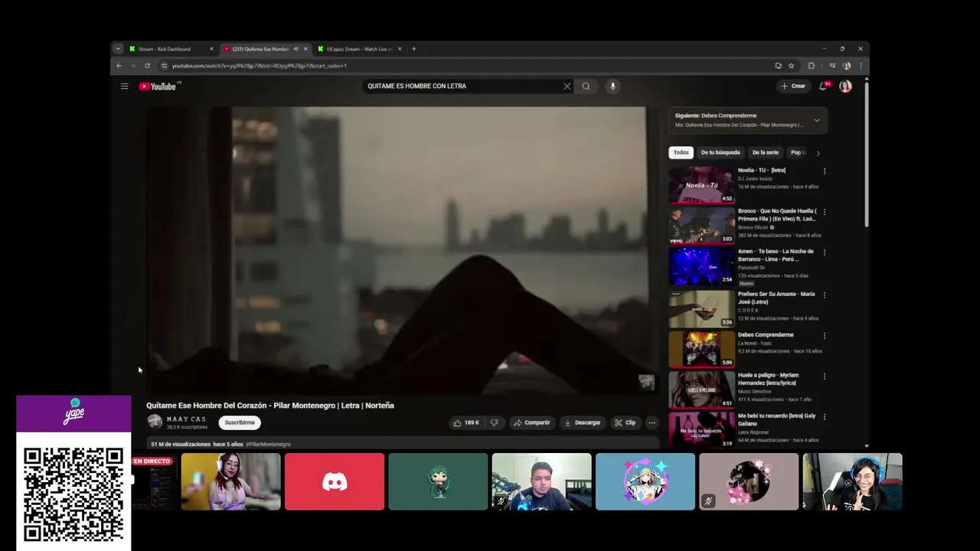The width and height of the screenshot is (980, 551).
Task: Switch to the ElCejazz Stream tab
Action: [360, 49]
